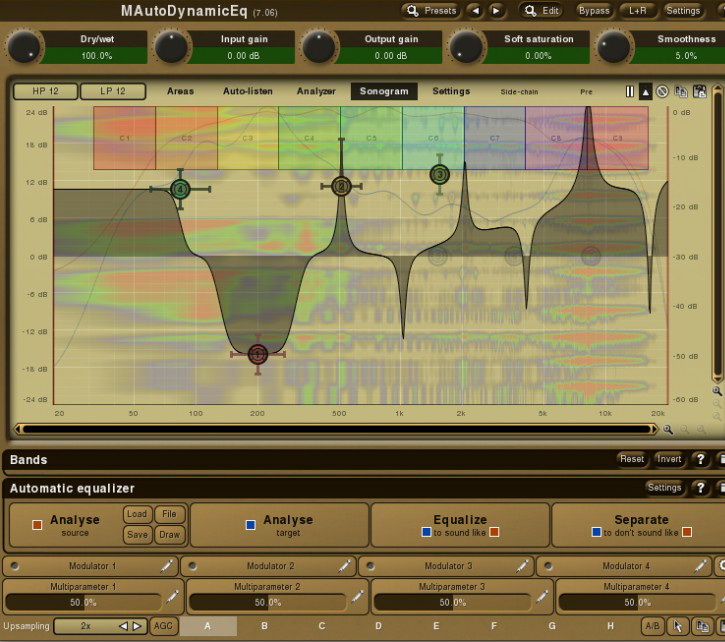The image size is (725, 642).
Task: Click horizontal frequency scrollbar under graph
Action: coord(337,429)
